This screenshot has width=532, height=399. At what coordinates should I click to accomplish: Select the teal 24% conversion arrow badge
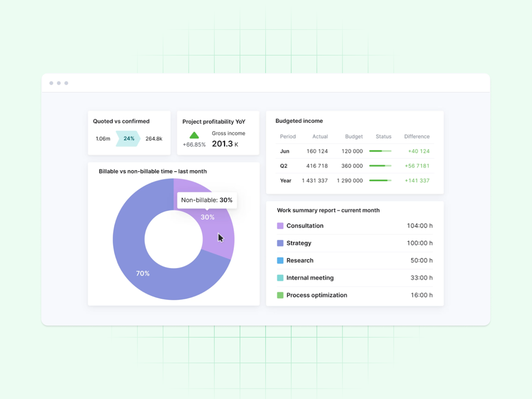(128, 139)
